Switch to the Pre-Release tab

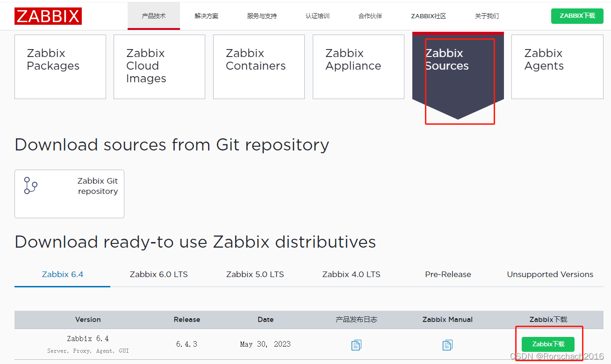(448, 274)
